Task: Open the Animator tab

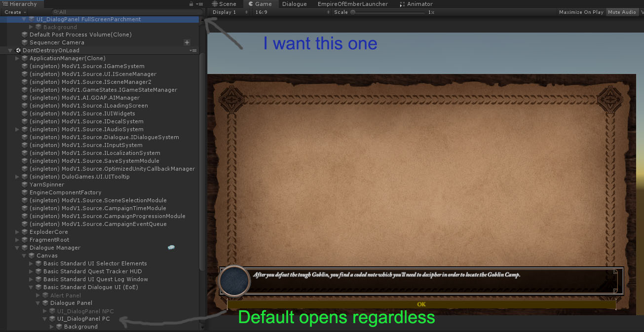Action: [416, 4]
